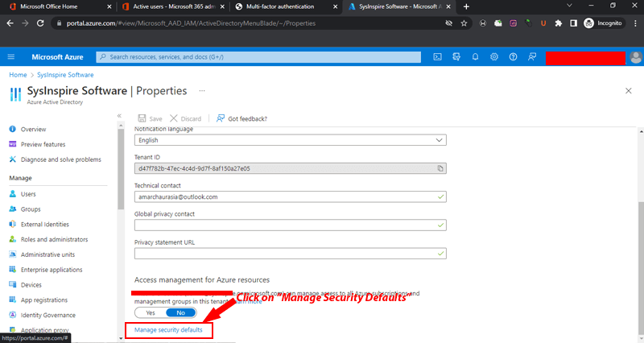
Task: Open Cloud Shell from the top bar
Action: [x=437, y=57]
